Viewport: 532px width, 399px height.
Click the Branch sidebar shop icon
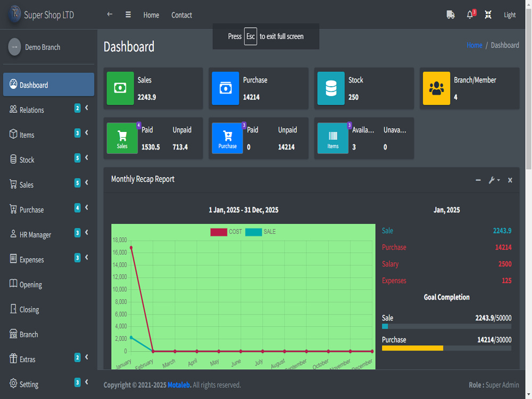pyautogui.click(x=13, y=334)
